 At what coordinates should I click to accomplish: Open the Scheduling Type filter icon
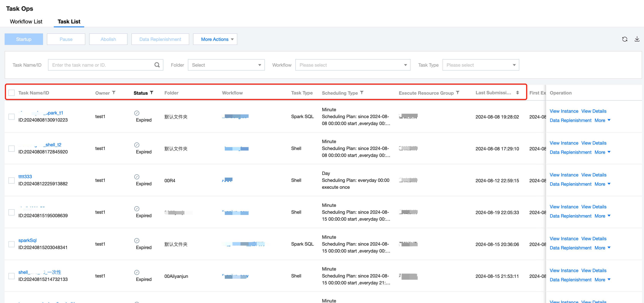pos(362,93)
